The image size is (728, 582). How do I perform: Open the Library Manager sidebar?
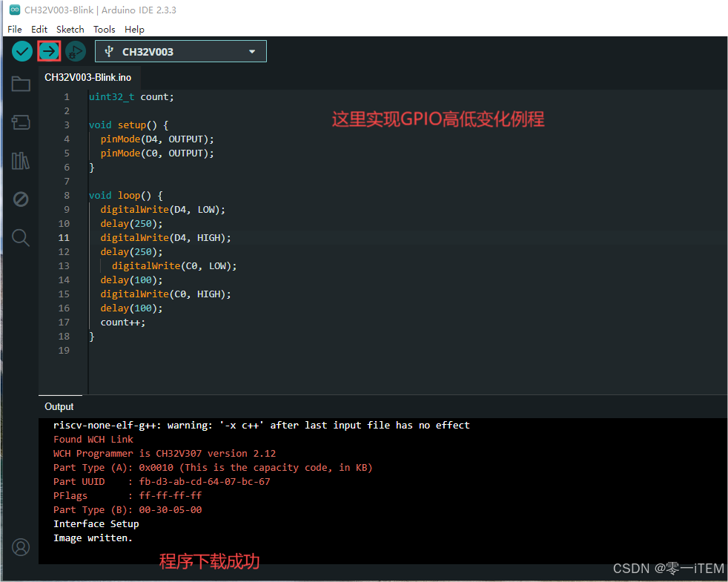pyautogui.click(x=21, y=161)
